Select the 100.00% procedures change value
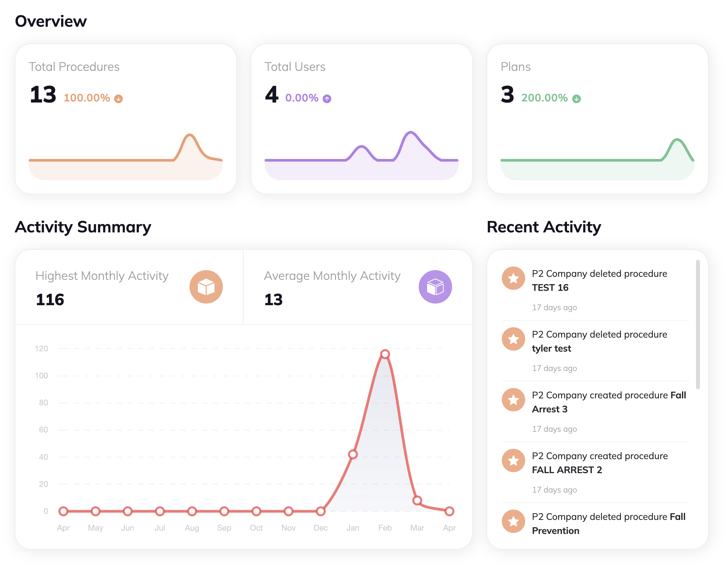This screenshot has width=728, height=569. pos(87,98)
